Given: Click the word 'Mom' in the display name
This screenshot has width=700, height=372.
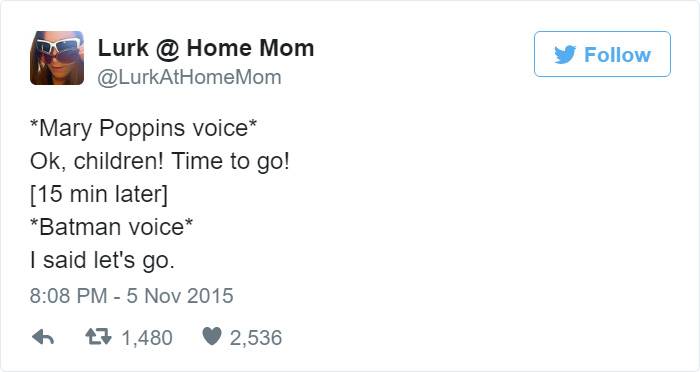Looking at the screenshot, I should 287,48.
